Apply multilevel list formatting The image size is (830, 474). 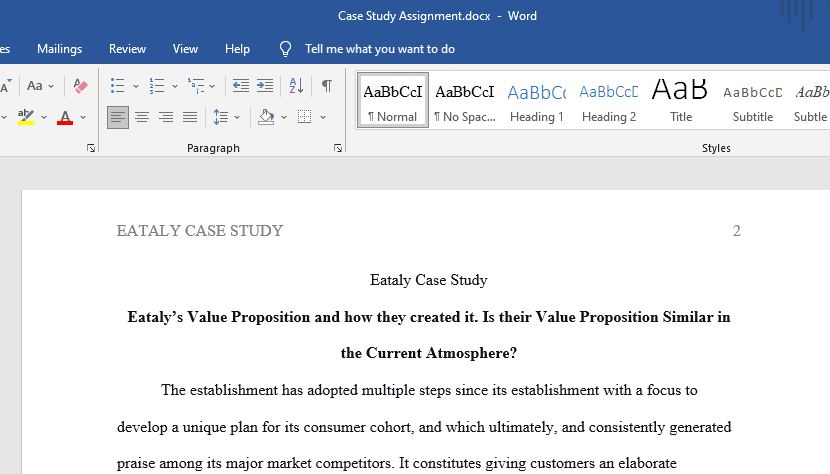[196, 85]
